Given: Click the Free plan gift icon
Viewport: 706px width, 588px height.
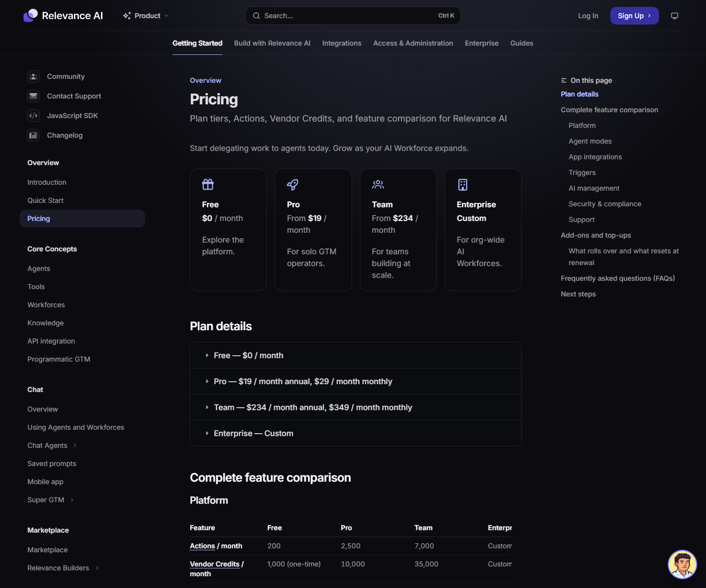Looking at the screenshot, I should (x=208, y=185).
